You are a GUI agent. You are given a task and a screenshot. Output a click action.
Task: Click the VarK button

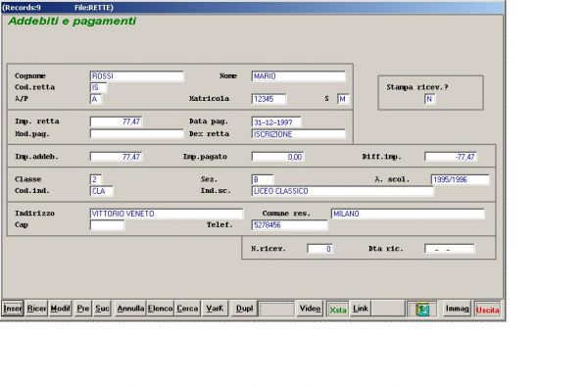pos(215,309)
